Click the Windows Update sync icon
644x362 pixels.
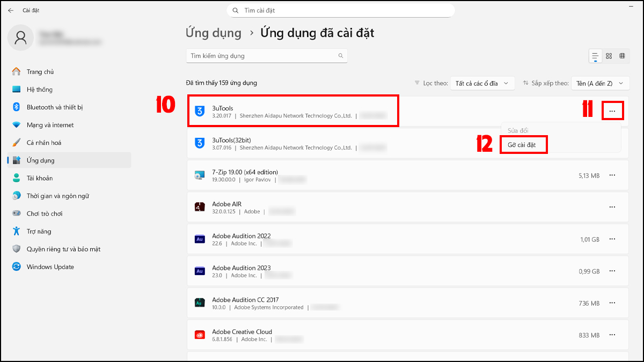pos(17,267)
